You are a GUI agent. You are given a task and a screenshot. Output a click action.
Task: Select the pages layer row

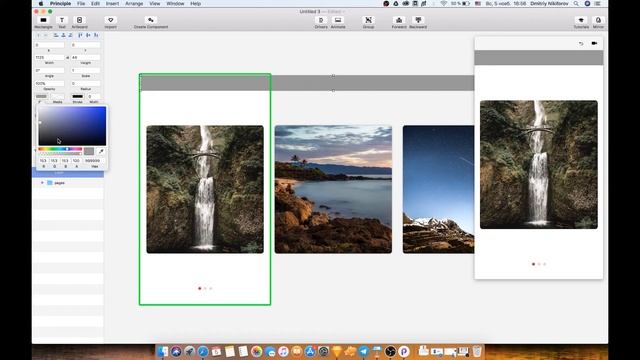[68, 183]
